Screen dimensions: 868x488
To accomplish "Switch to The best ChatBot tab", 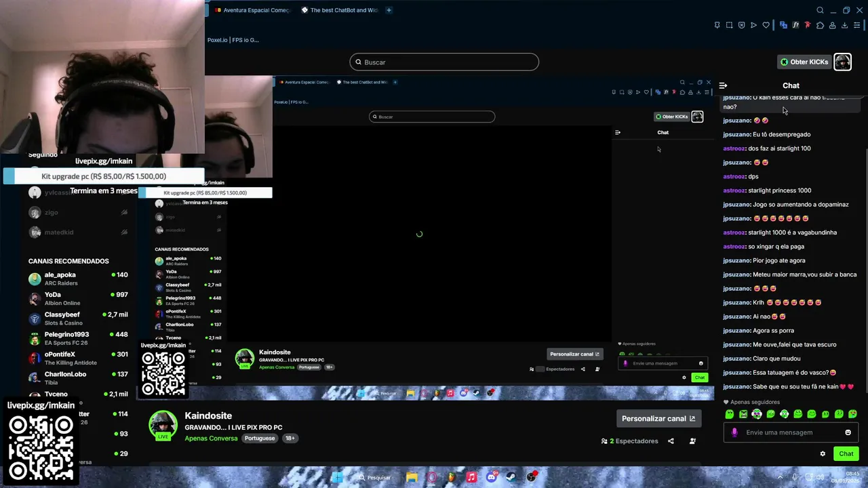I will [340, 10].
